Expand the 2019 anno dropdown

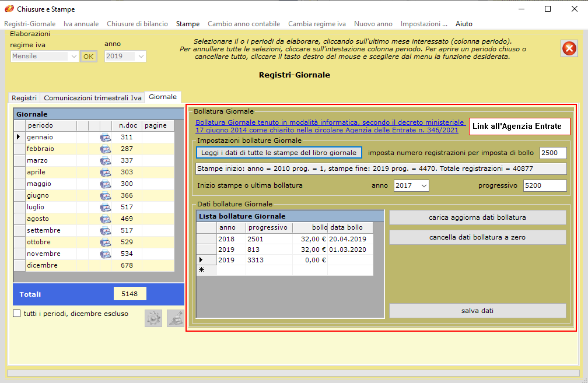(140, 57)
